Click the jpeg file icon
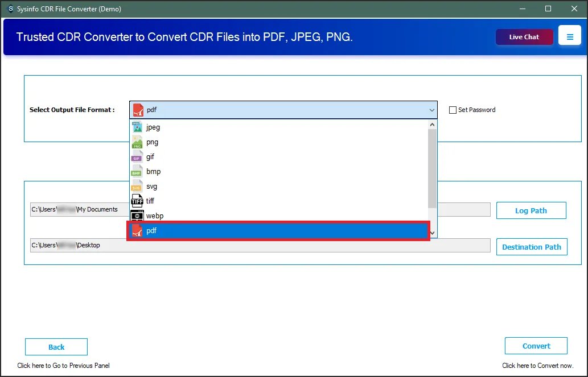 point(137,127)
